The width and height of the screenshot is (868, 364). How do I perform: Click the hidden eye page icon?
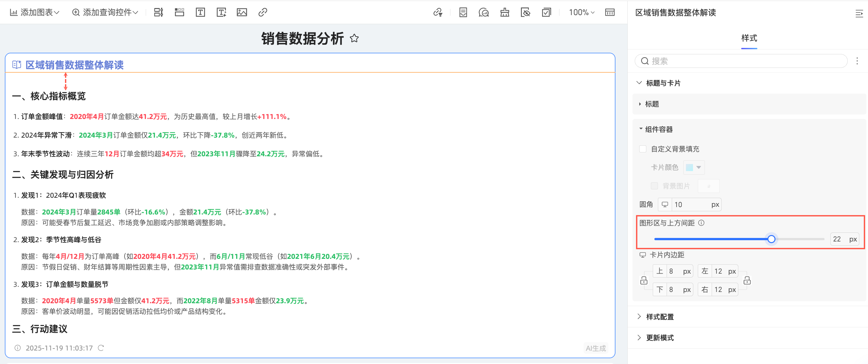click(525, 13)
